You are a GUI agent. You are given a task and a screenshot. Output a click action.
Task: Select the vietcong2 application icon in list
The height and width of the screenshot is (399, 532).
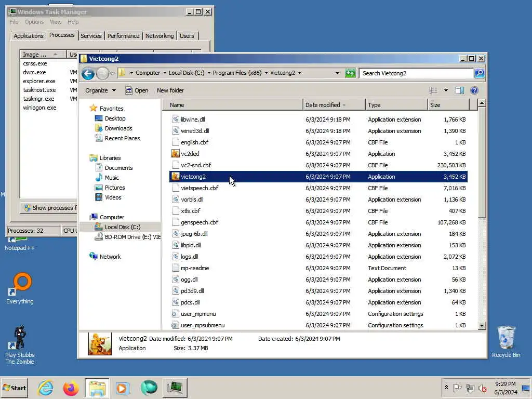pos(175,177)
